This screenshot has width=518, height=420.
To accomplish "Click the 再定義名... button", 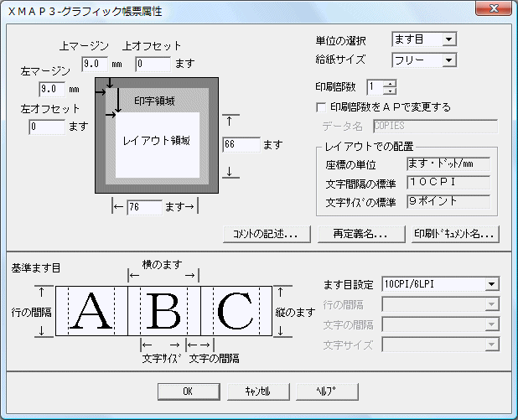I will click(x=361, y=234).
